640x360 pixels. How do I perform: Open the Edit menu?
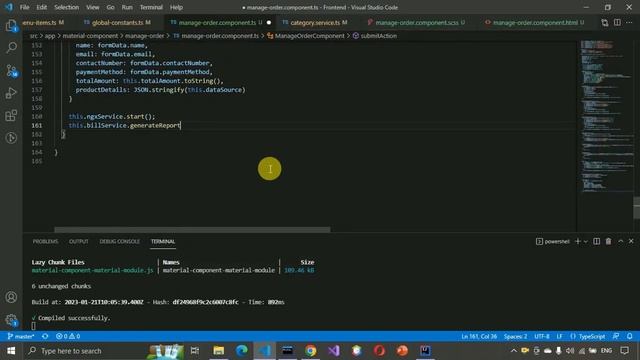point(41,7)
